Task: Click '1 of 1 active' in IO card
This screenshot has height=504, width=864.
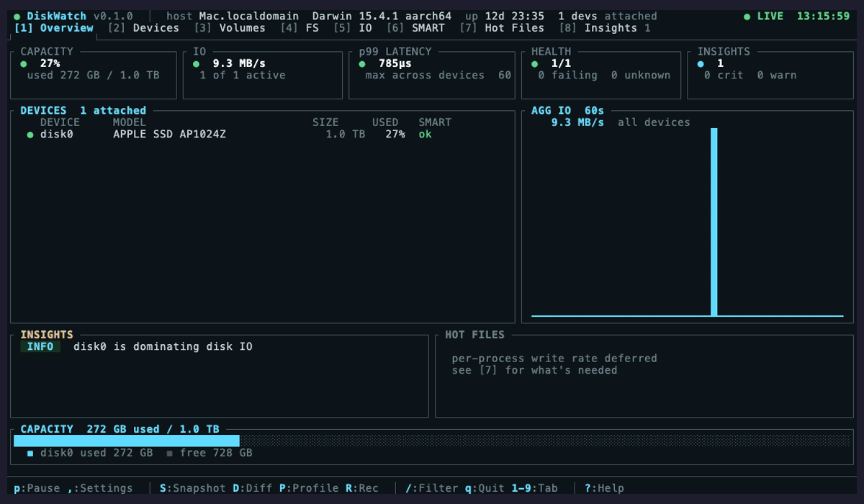Action: [x=243, y=75]
